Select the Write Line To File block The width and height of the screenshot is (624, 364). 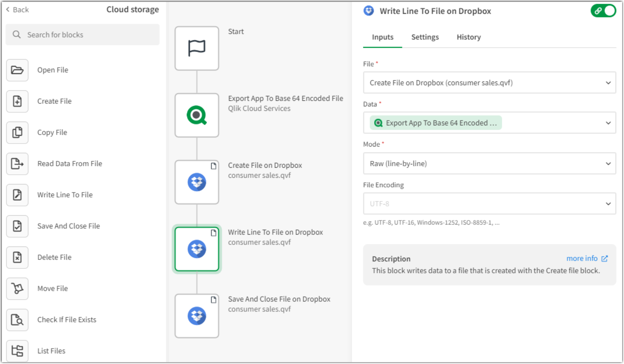point(65,195)
